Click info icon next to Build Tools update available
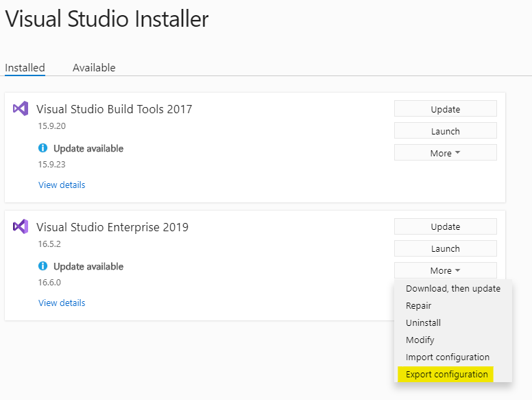The width and height of the screenshot is (532, 400). (43, 148)
